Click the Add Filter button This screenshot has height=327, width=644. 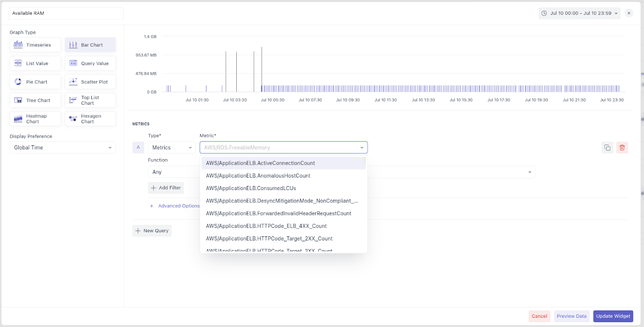point(166,188)
